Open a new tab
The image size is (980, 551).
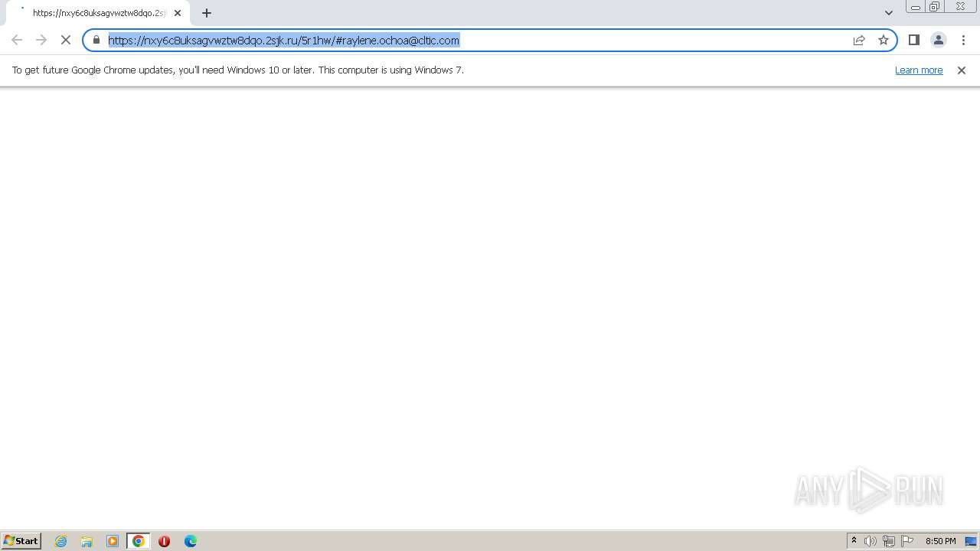pos(207,13)
